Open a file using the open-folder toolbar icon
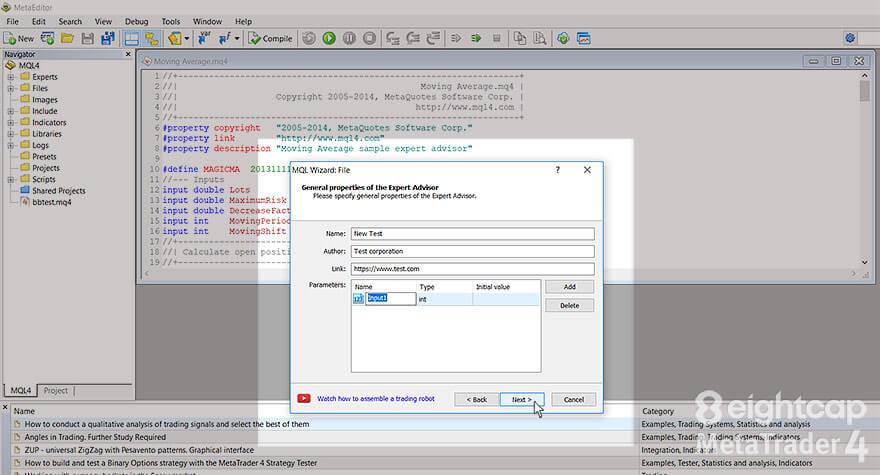 pos(67,39)
